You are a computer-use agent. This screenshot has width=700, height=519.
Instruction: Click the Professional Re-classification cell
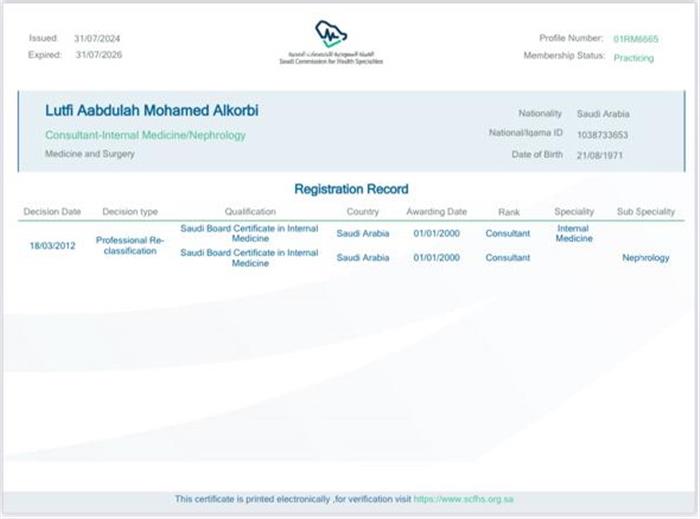click(130, 245)
